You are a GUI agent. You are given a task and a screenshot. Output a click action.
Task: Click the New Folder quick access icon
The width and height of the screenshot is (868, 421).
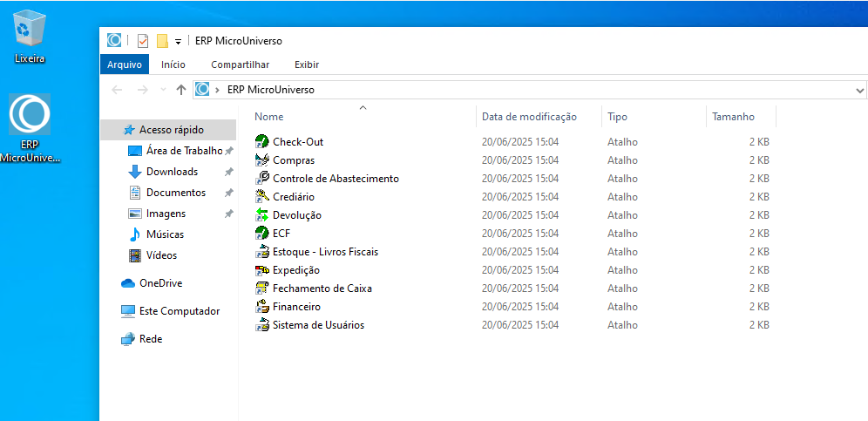[x=162, y=41]
